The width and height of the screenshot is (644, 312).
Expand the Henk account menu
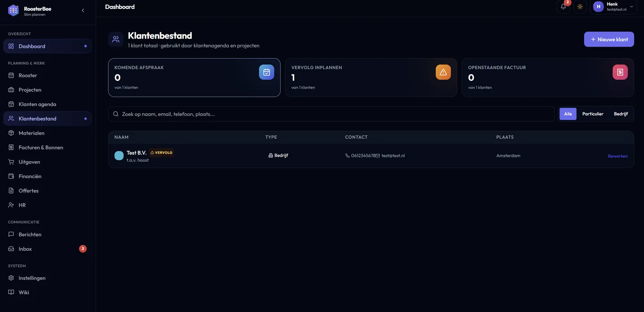coord(614,7)
